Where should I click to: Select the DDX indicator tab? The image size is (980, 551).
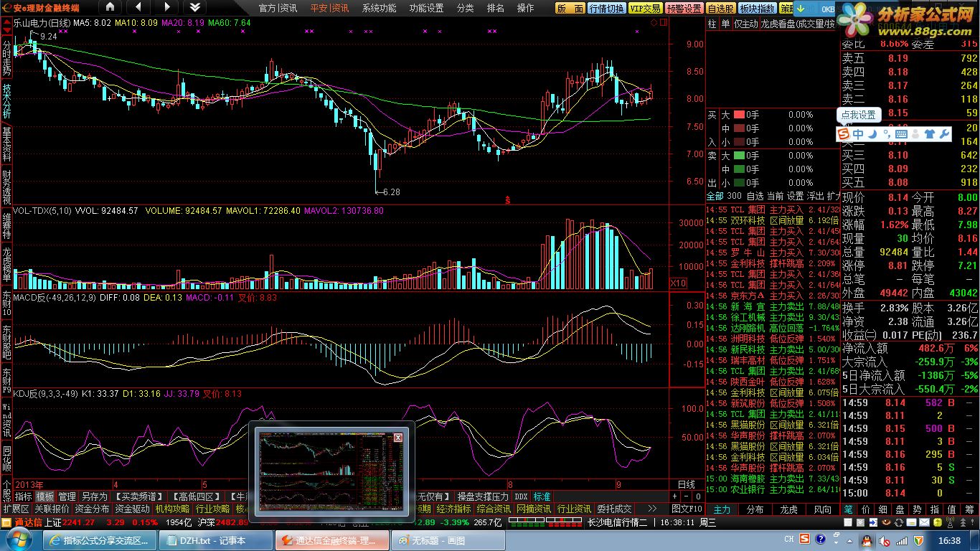click(x=522, y=496)
